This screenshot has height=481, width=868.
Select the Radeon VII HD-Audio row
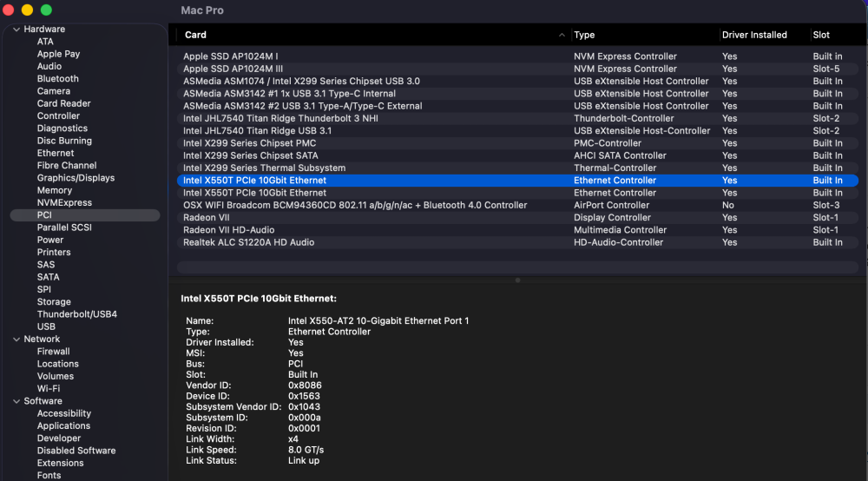click(517, 230)
